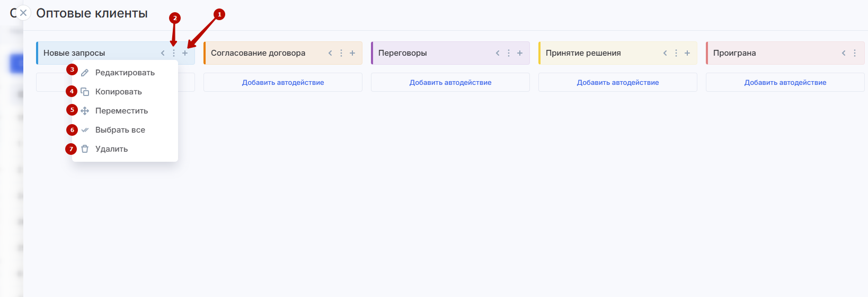
Task: Add autoaction under Переговоры column
Action: 450,82
